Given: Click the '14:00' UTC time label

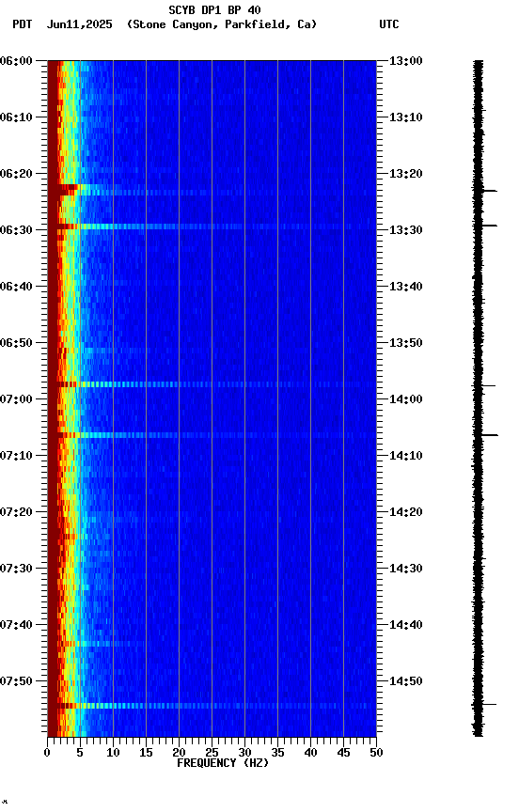Looking at the screenshot, I should coord(406,399).
